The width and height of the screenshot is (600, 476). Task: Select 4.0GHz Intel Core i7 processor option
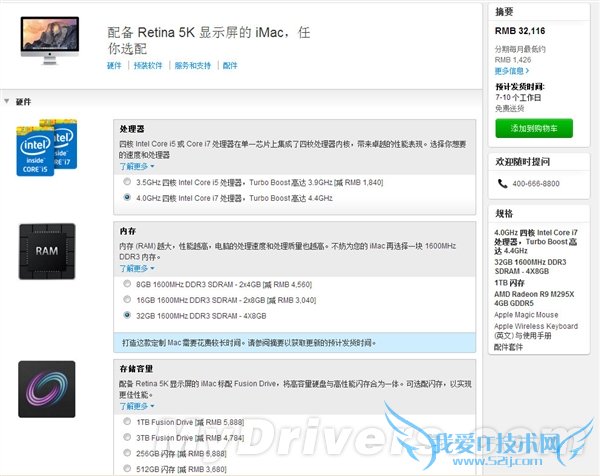127,197
